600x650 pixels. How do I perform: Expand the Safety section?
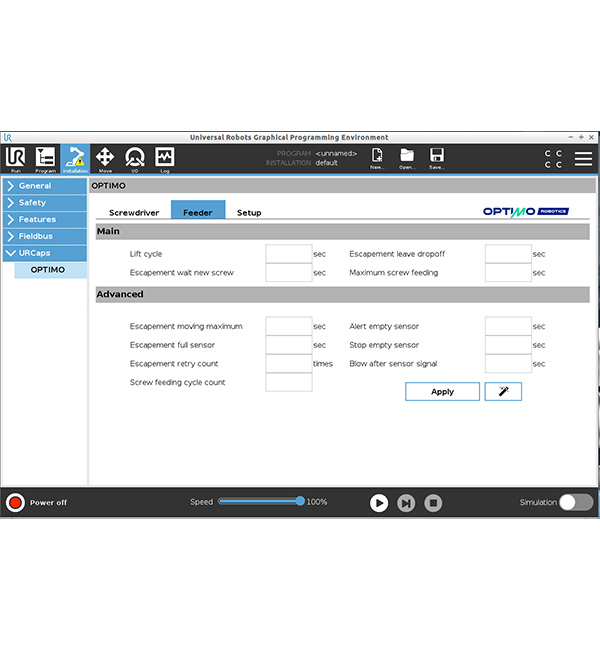click(x=45, y=203)
